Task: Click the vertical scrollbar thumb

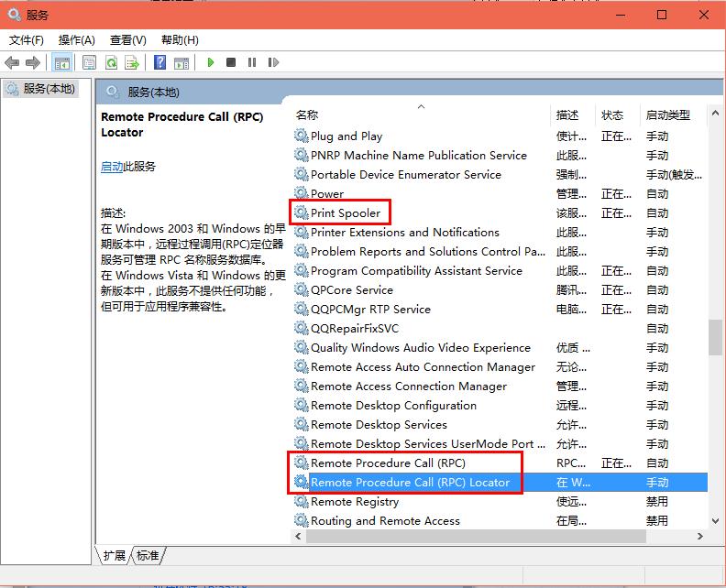Action: [715, 337]
